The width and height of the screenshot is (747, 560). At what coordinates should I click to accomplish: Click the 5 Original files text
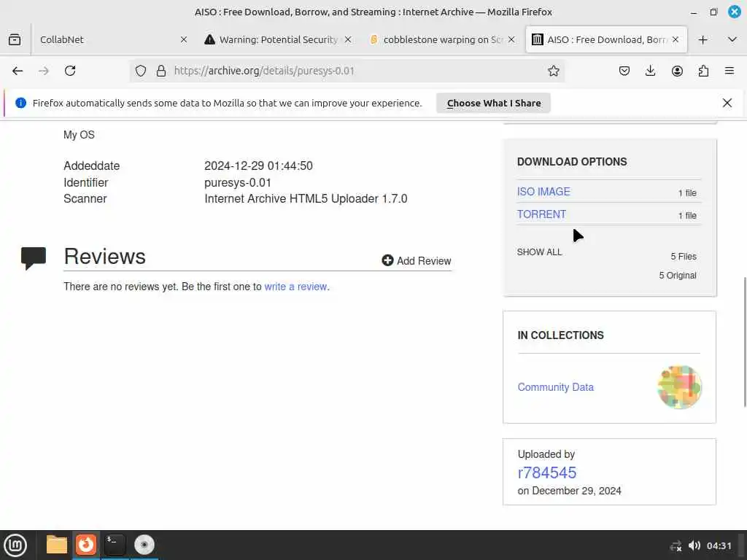678,275
